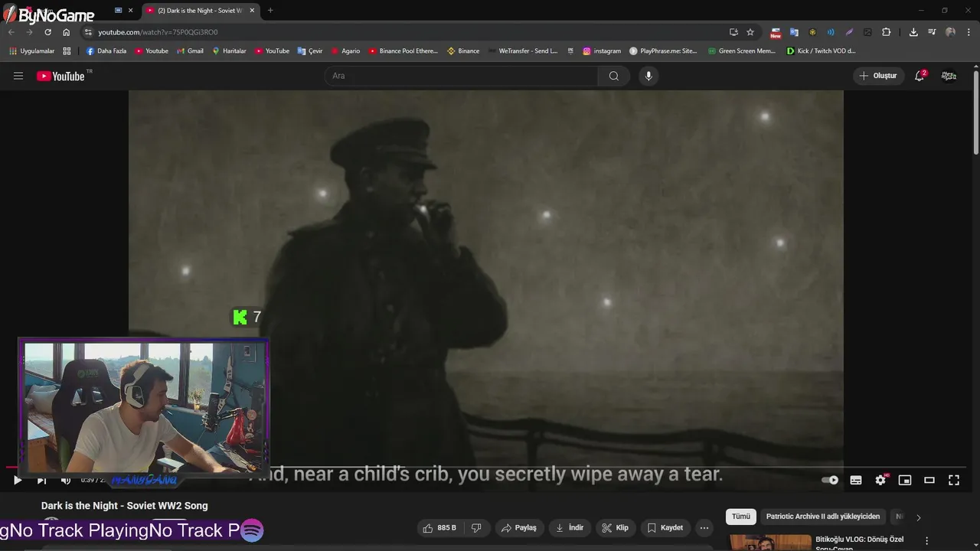Screen dimensions: 980x551
Task: Open the more actions ellipsis menu
Action: point(704,528)
